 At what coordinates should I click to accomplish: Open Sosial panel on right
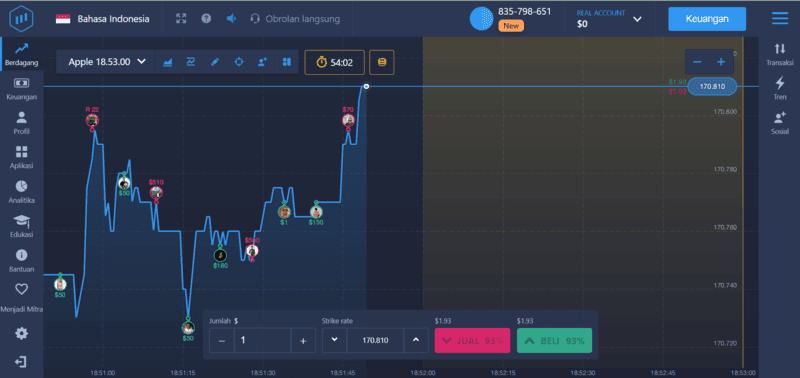[x=780, y=123]
